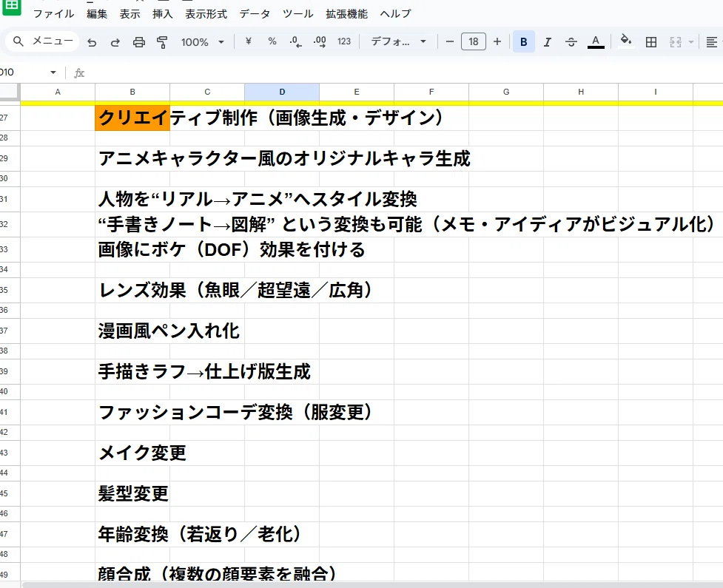
Task: Open the 表示形式 menu
Action: (206, 14)
